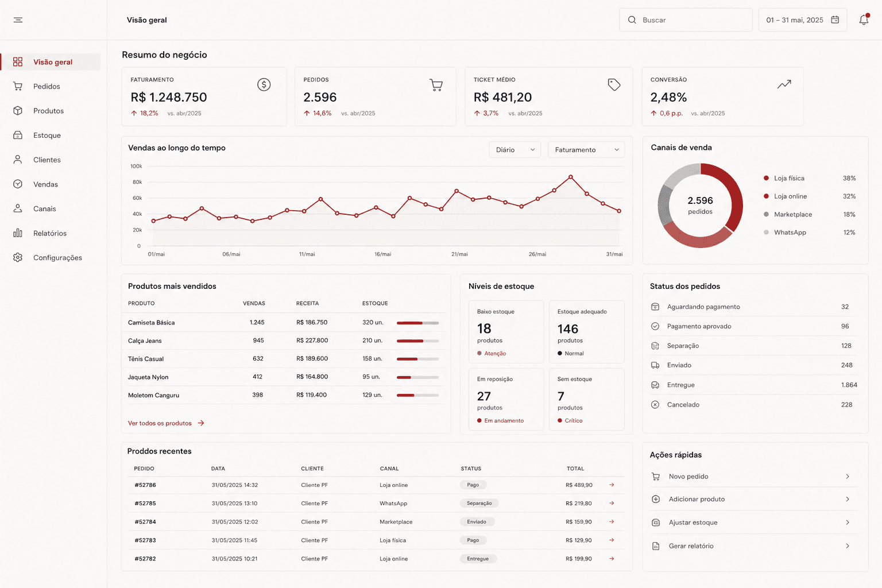Open the Faturamento metric dropdown
Screen dimensions: 882x588
[586, 150]
